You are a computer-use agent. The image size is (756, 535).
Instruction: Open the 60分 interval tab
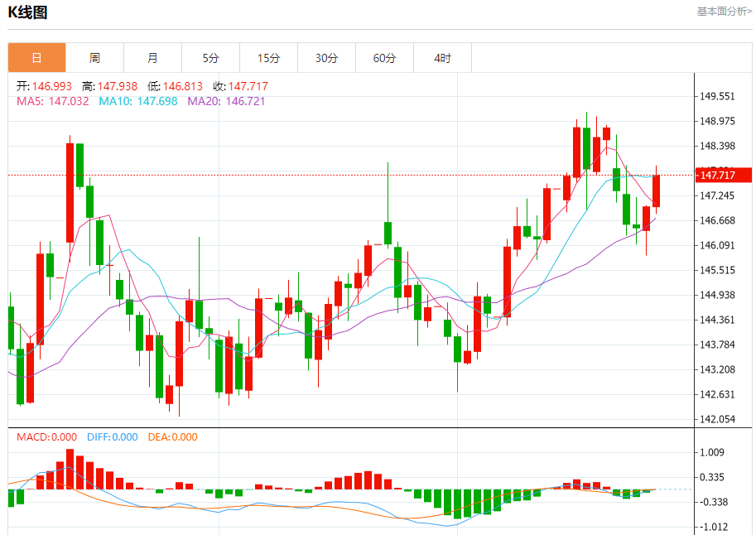384,58
